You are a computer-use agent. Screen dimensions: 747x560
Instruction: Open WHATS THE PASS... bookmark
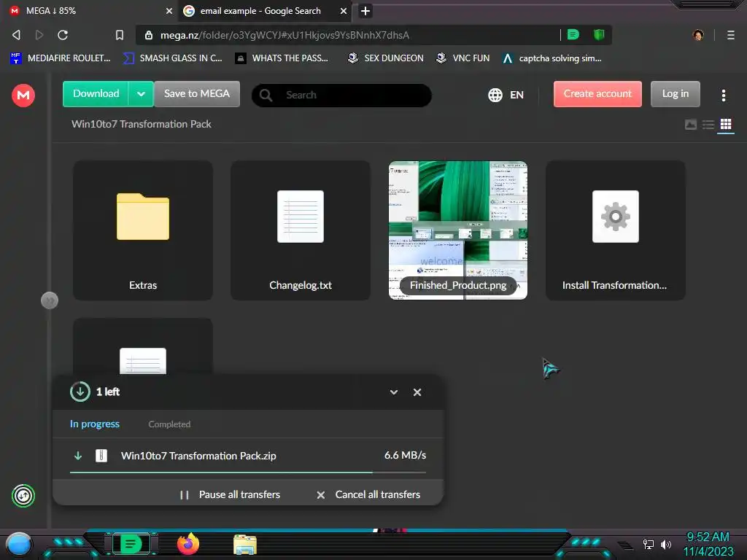[282, 58]
